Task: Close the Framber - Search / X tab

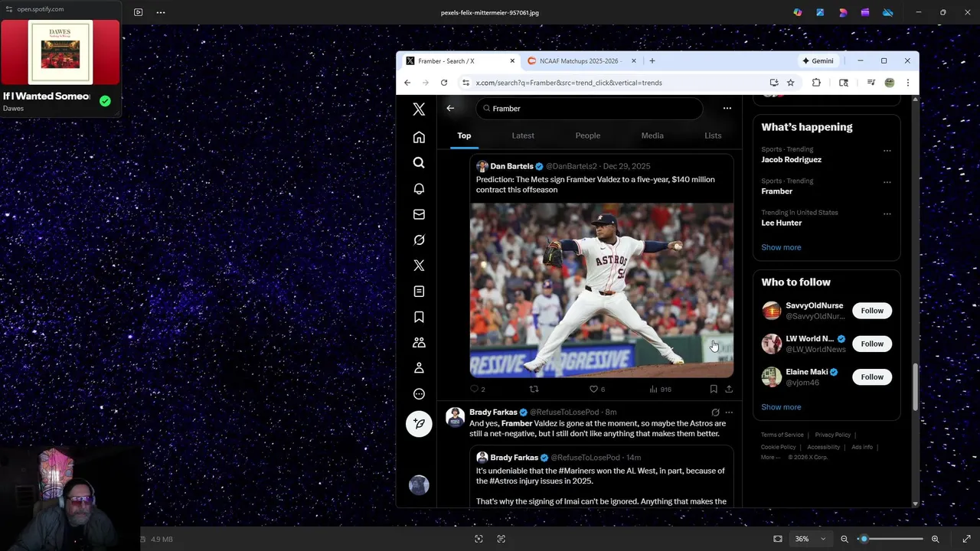Action: (x=512, y=60)
